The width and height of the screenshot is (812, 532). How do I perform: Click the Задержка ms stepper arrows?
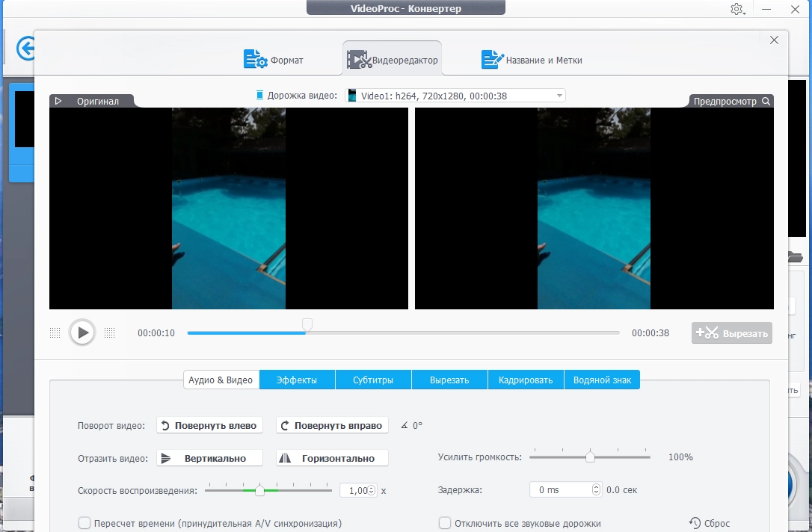596,490
